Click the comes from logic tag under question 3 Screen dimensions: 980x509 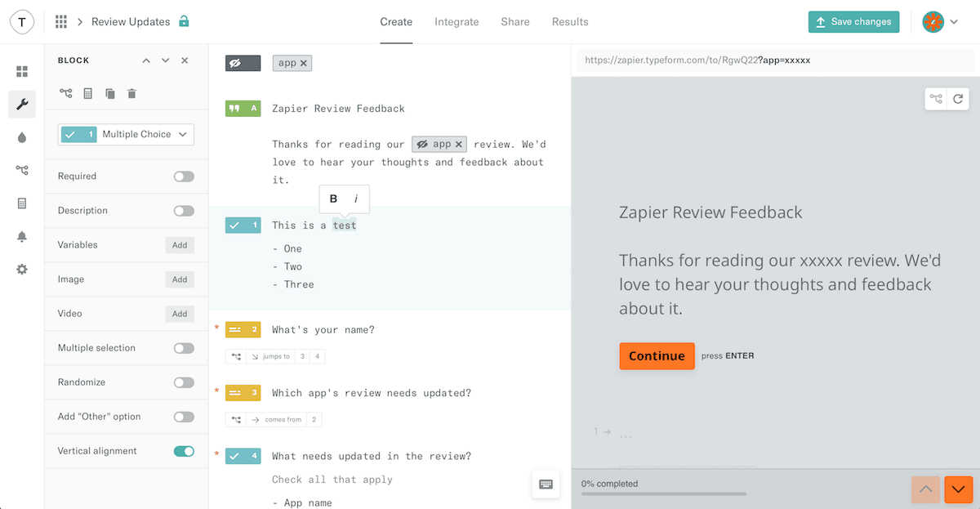[274, 419]
